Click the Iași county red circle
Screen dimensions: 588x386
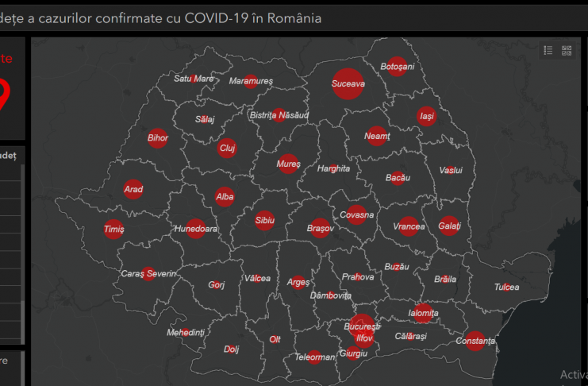[427, 116]
